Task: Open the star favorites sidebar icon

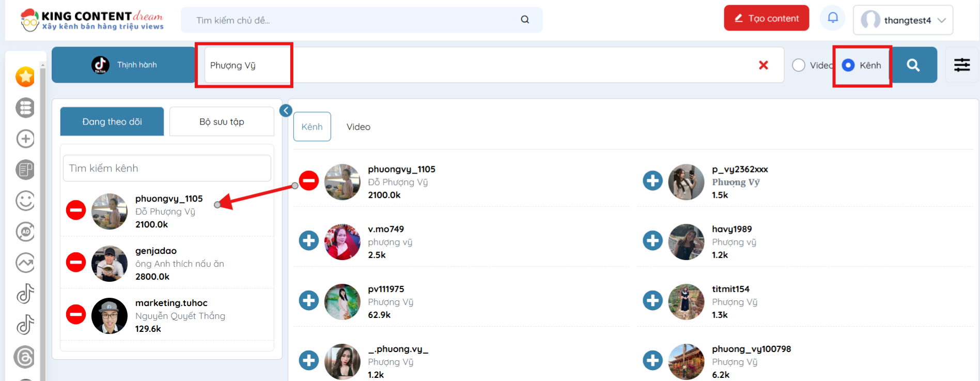Action: click(25, 77)
